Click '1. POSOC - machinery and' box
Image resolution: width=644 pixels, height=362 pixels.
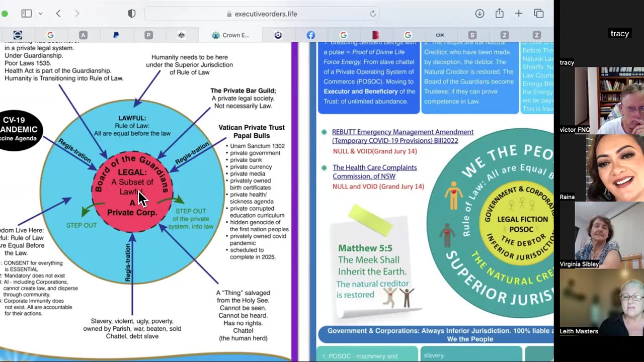(x=367, y=354)
